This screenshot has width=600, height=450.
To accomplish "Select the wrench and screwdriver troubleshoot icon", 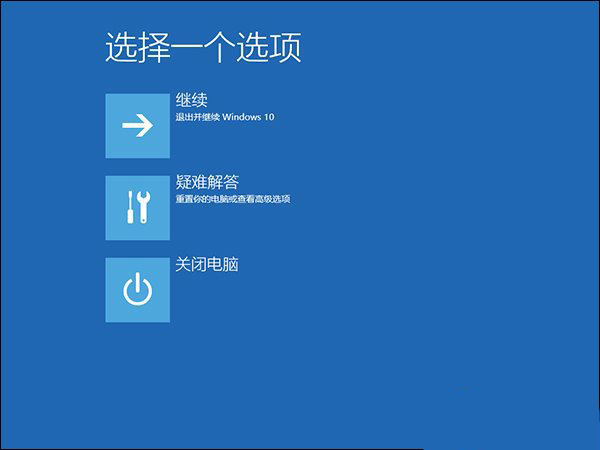I will click(x=137, y=208).
